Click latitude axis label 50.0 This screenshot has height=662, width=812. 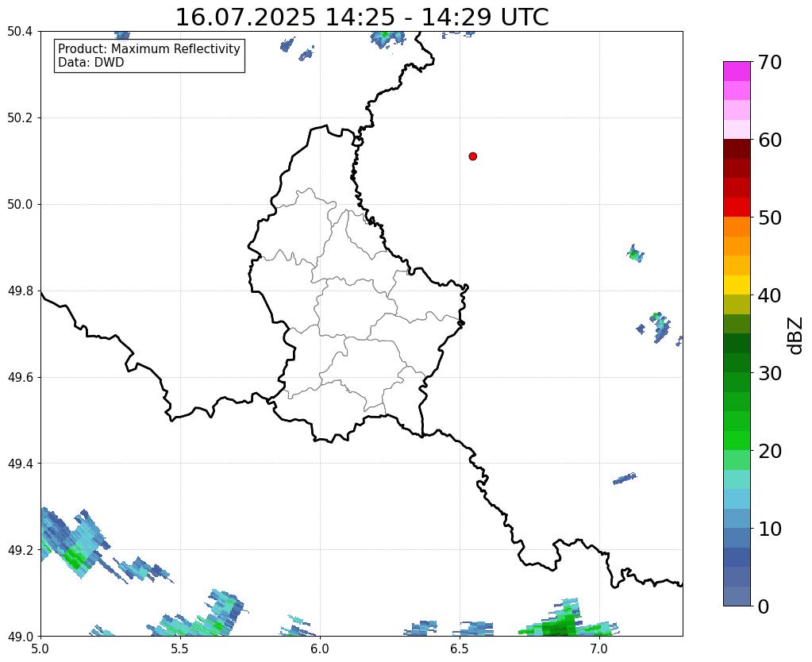[20, 205]
